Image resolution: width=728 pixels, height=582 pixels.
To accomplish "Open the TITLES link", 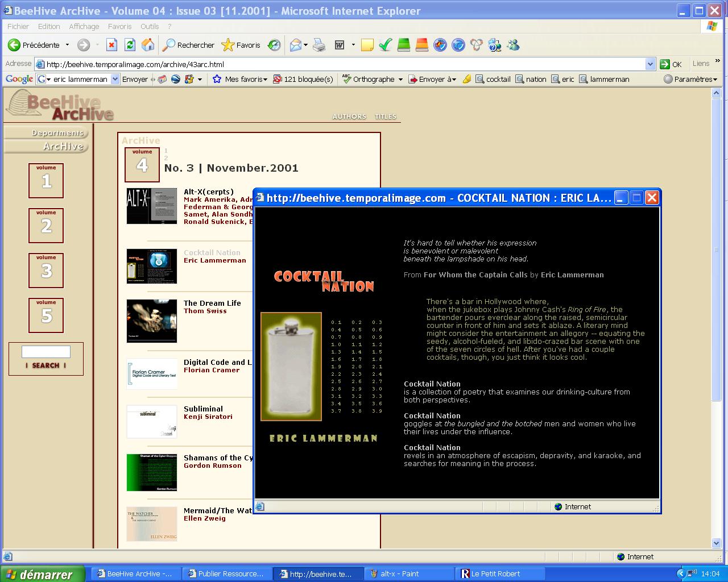I will pos(386,117).
